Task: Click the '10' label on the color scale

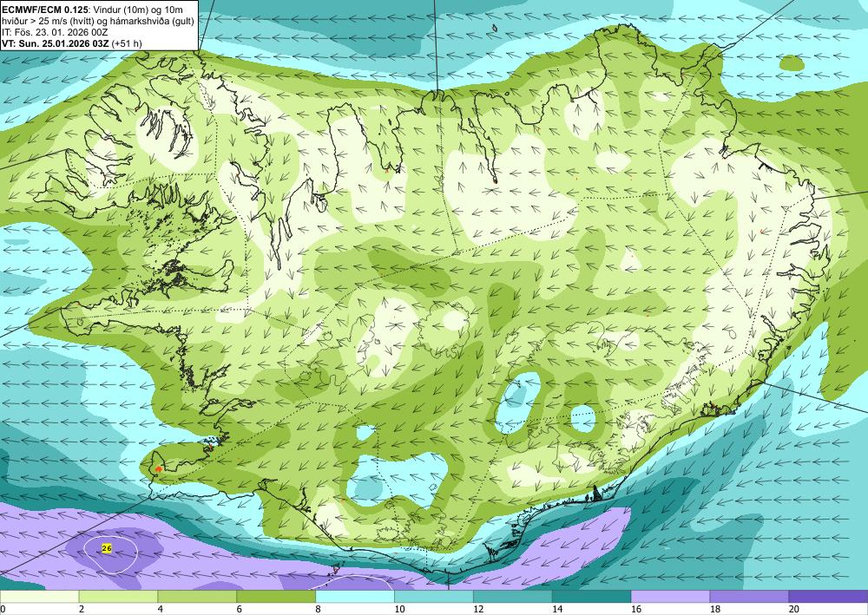Action: pyautogui.click(x=399, y=610)
